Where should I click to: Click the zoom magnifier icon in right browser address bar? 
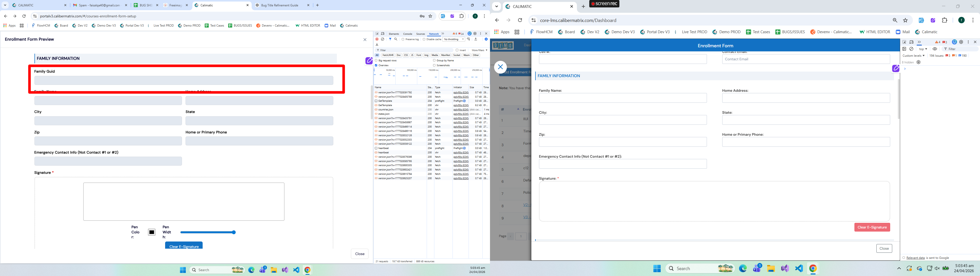tap(895, 20)
